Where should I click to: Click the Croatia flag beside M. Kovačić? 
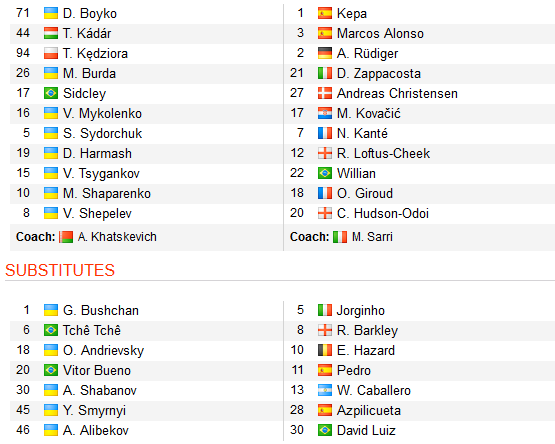tap(325, 113)
